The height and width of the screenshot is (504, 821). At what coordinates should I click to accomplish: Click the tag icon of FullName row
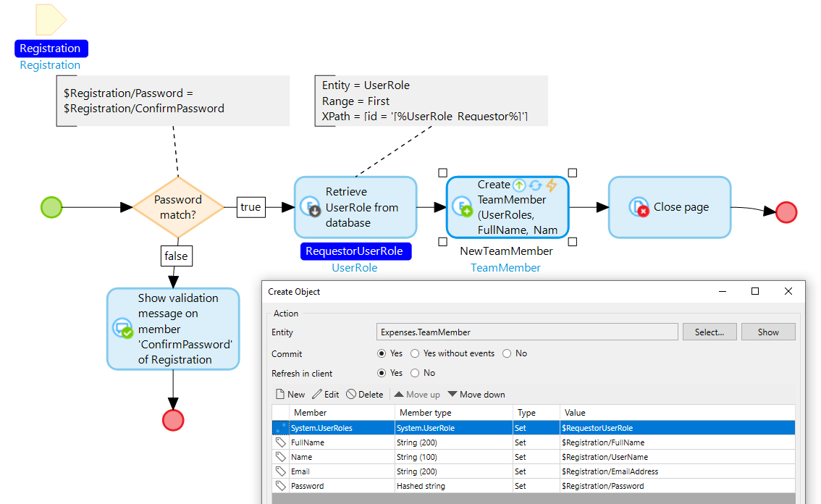(281, 442)
